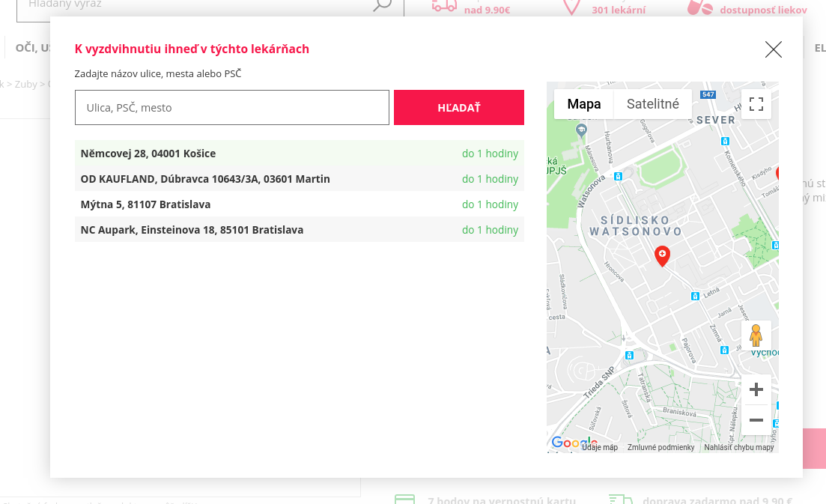Click the red pharmacy map marker
Viewport: 826px width, 504px height.
662,256
